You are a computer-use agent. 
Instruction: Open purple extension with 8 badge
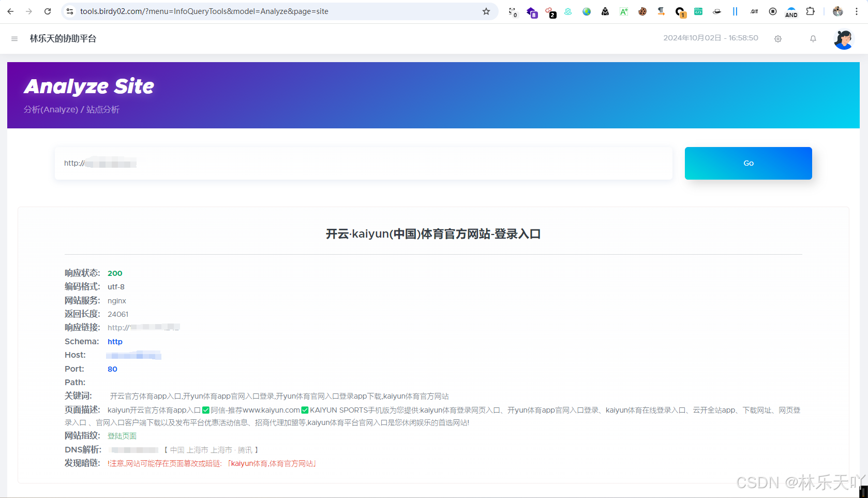[531, 12]
